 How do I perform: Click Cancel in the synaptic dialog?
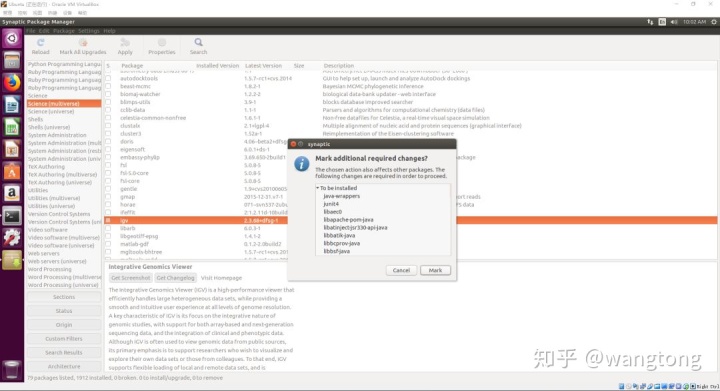(x=401, y=270)
